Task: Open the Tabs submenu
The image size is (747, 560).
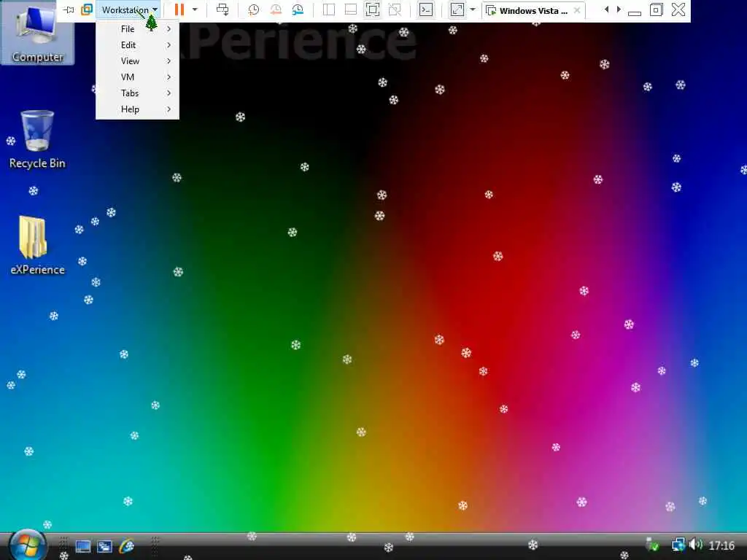Action: (137, 93)
